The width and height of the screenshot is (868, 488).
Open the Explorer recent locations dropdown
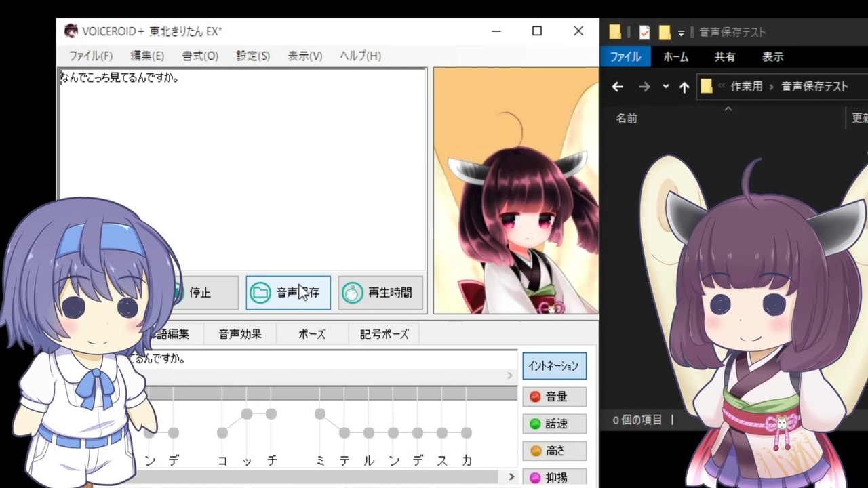point(665,87)
